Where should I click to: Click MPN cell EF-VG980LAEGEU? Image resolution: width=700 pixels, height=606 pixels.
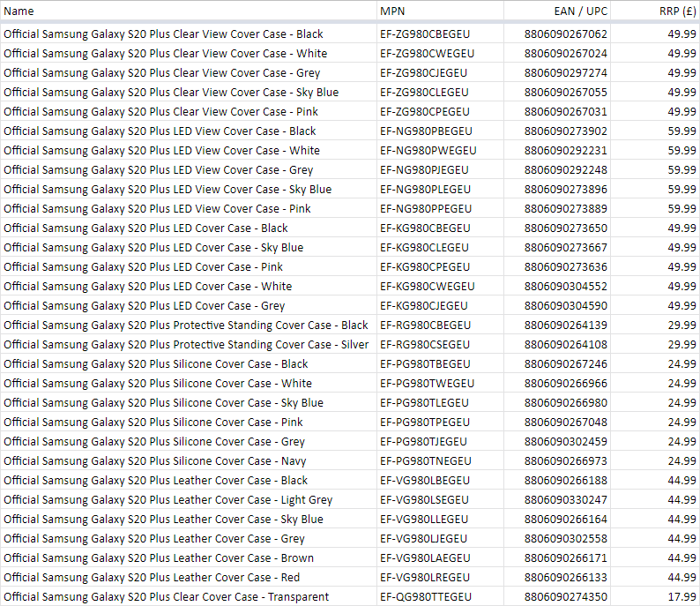[x=425, y=558]
